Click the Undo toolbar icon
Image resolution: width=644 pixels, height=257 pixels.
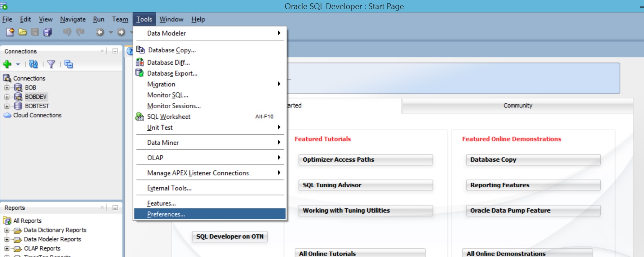67,32
